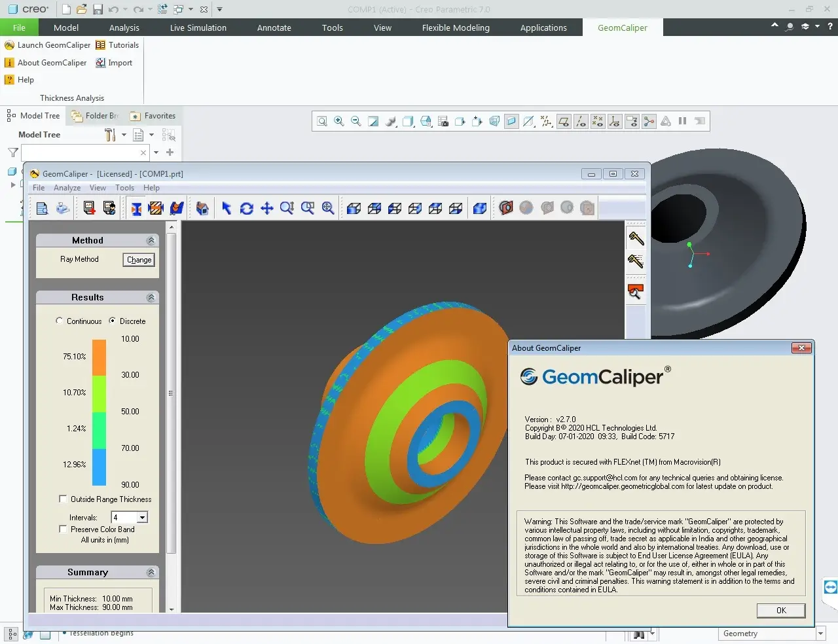The image size is (838, 644).
Task: Click Zoom Out icon in Creo graphics toolbar
Action: (x=356, y=121)
